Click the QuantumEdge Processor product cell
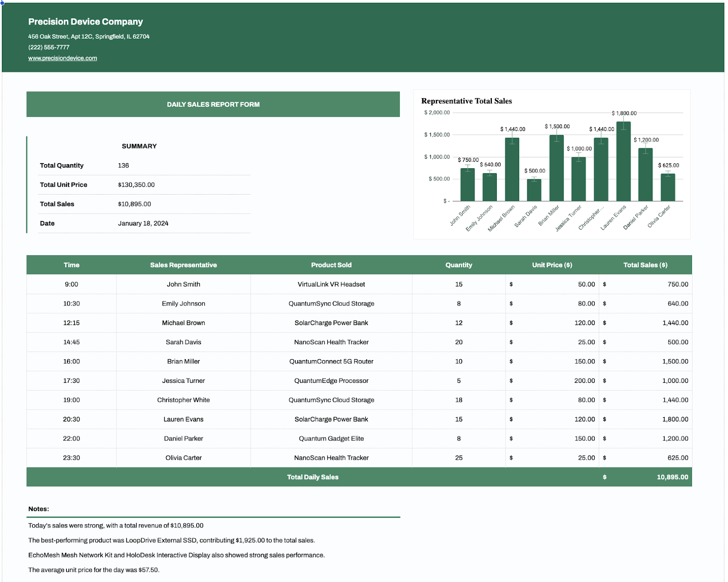 pos(331,381)
